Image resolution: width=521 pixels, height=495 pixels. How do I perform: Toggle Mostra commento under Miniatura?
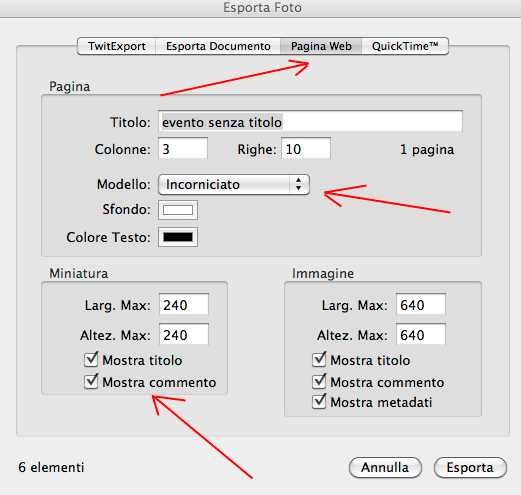91,382
